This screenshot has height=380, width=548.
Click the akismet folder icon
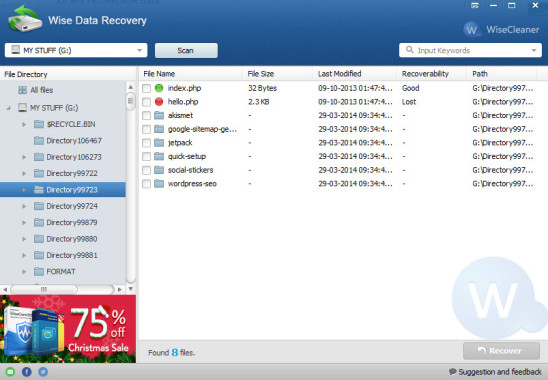coord(159,115)
